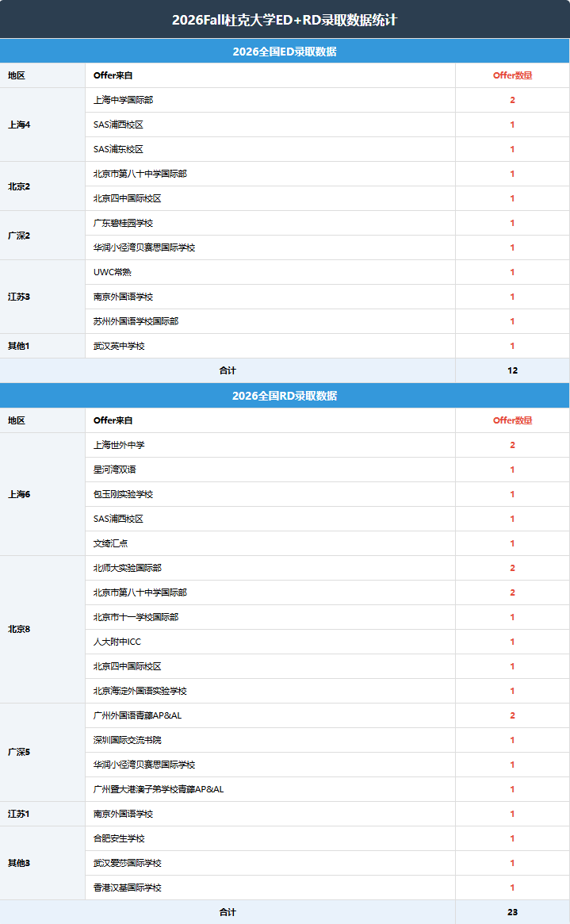Click the 北京8 region cell
570x924 pixels.
point(19,629)
